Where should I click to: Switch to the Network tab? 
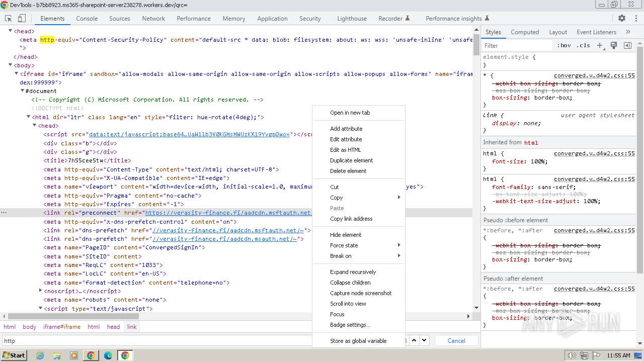[153, 18]
